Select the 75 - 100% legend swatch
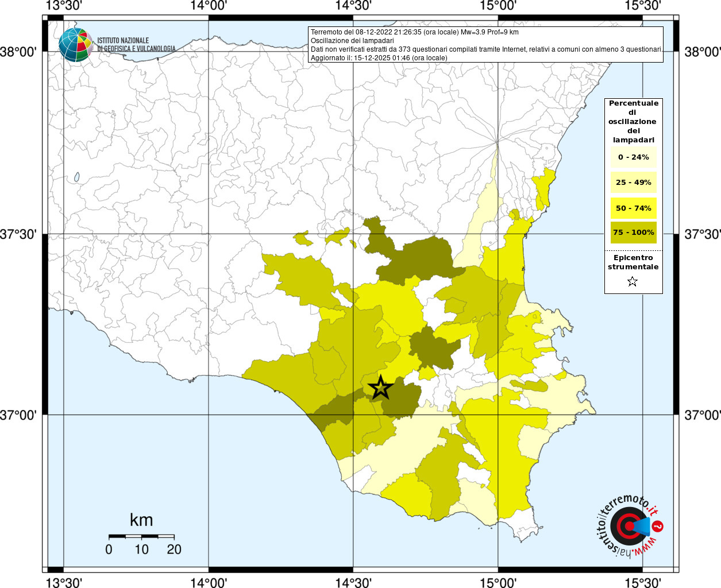Viewport: 721px width, 588px height. coord(633,233)
